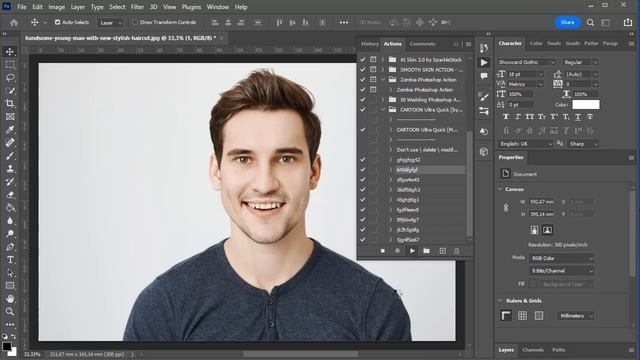Open the English: UK language dropdown

[526, 144]
